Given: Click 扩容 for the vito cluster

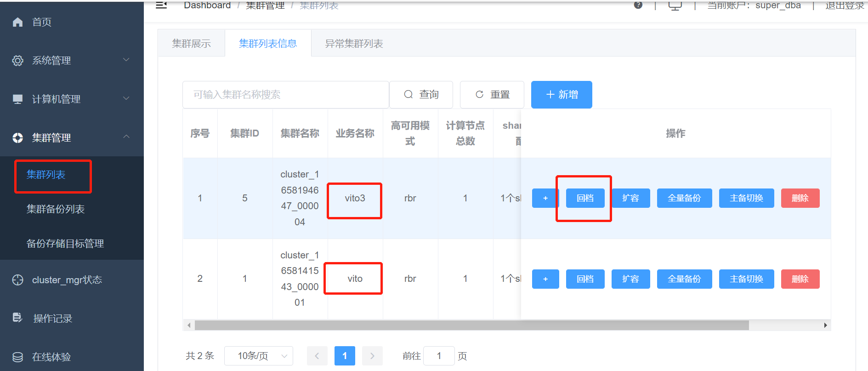Looking at the screenshot, I should click(x=630, y=279).
